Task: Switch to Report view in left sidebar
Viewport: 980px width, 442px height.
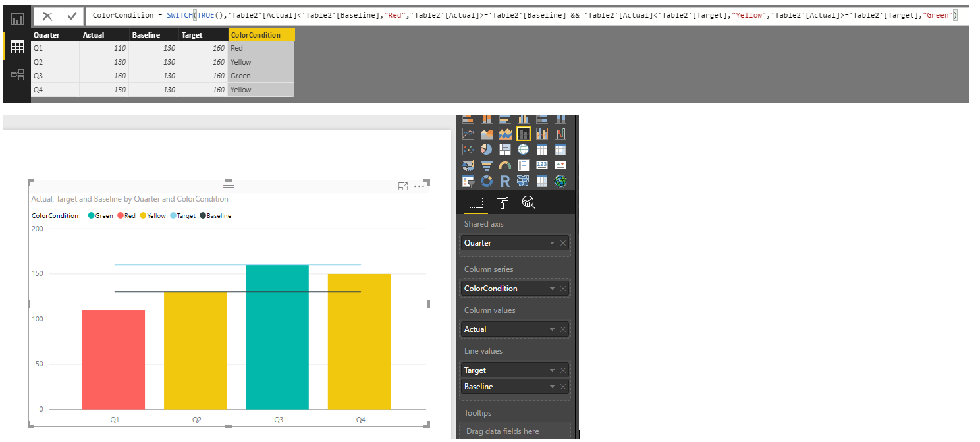Action: point(17,20)
